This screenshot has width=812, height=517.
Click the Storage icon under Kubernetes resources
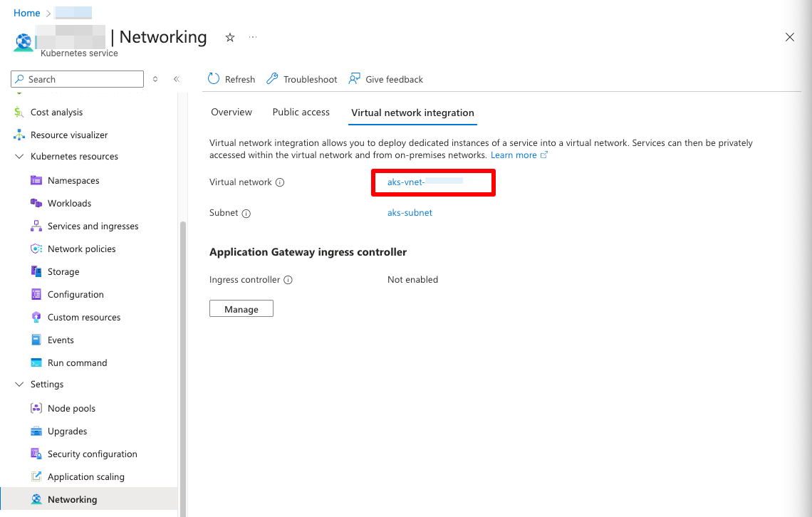coord(37,271)
